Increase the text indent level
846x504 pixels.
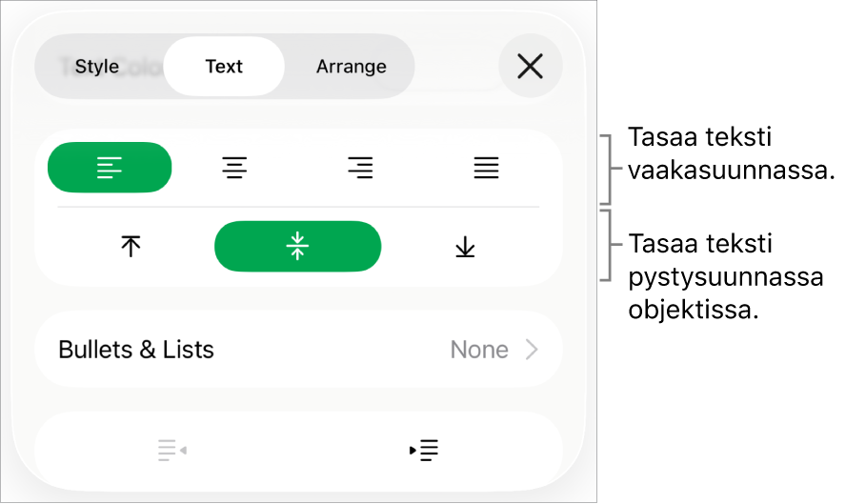coord(424,450)
